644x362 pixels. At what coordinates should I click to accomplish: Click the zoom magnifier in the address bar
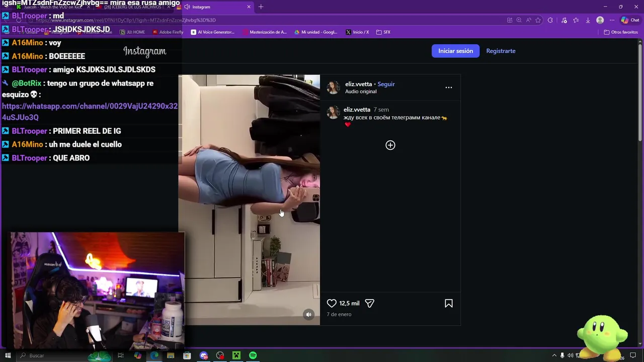[519, 20]
